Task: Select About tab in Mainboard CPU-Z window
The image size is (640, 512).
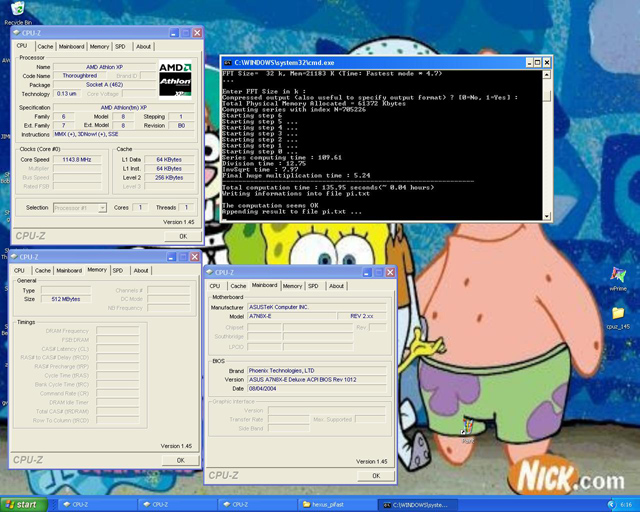Action: coord(336,286)
